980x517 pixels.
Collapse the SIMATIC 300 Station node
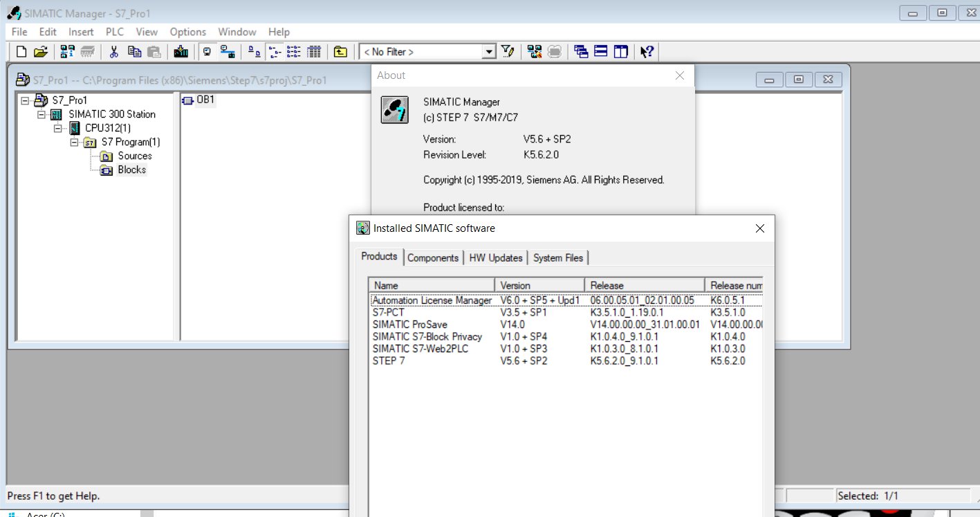[x=41, y=114]
